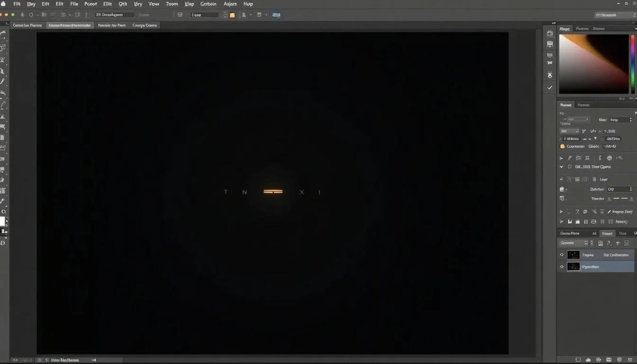Collapse the 'DR..1001 Treal Gjams' section triangle
Screen dimensions: 637x364
[562, 167]
